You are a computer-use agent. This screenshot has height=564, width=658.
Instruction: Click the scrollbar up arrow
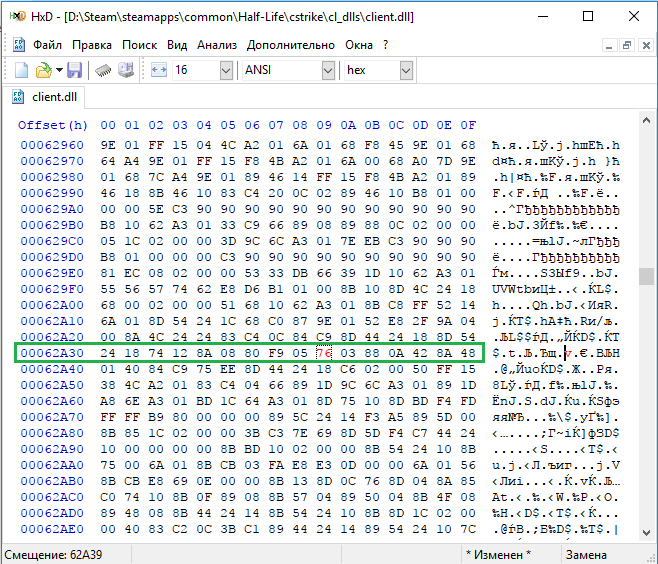(646, 121)
